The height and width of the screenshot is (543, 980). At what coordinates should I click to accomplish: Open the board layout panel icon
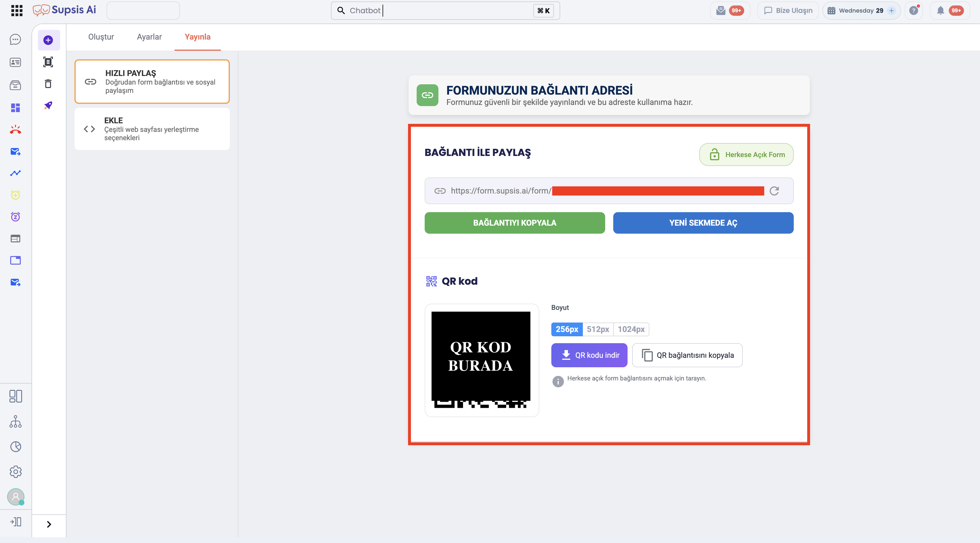point(15,396)
